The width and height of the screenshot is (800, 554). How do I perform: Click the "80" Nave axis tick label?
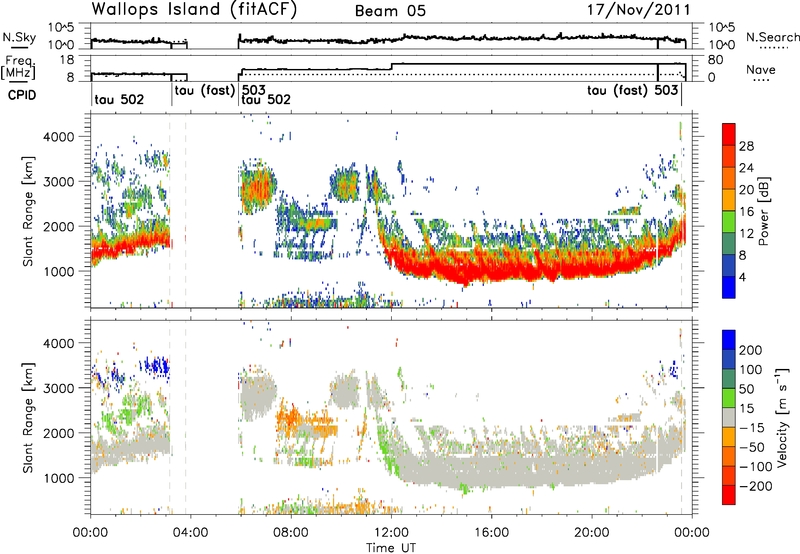[715, 60]
